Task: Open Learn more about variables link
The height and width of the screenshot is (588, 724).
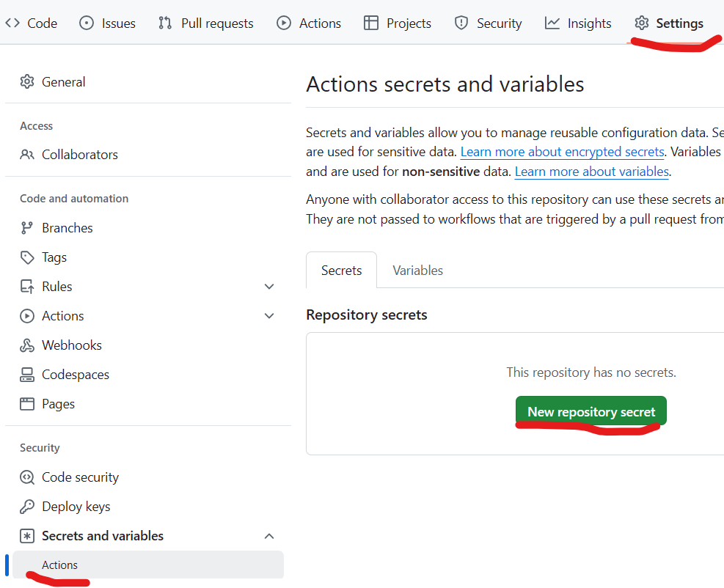Action: (x=592, y=172)
